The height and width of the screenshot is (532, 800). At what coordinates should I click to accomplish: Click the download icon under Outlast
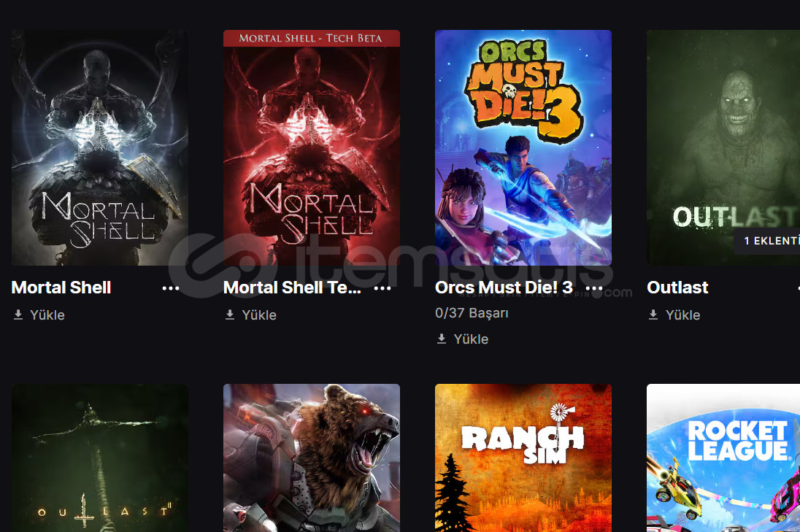click(653, 315)
